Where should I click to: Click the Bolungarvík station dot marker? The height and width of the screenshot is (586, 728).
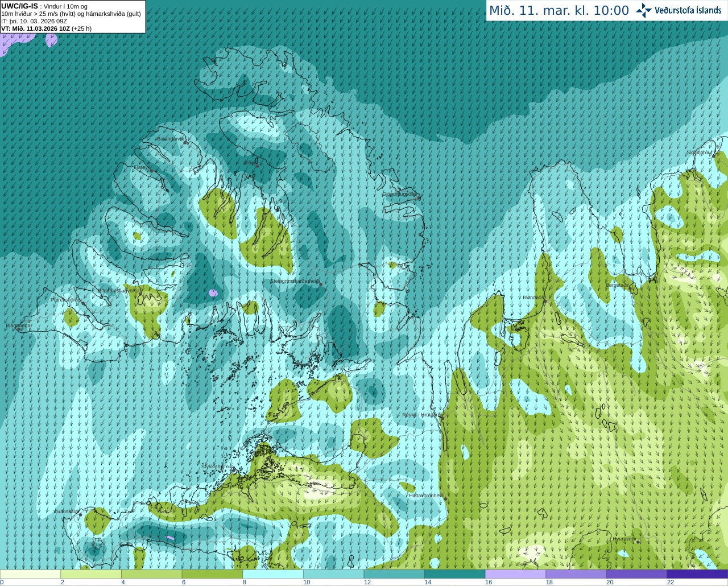tap(185, 142)
